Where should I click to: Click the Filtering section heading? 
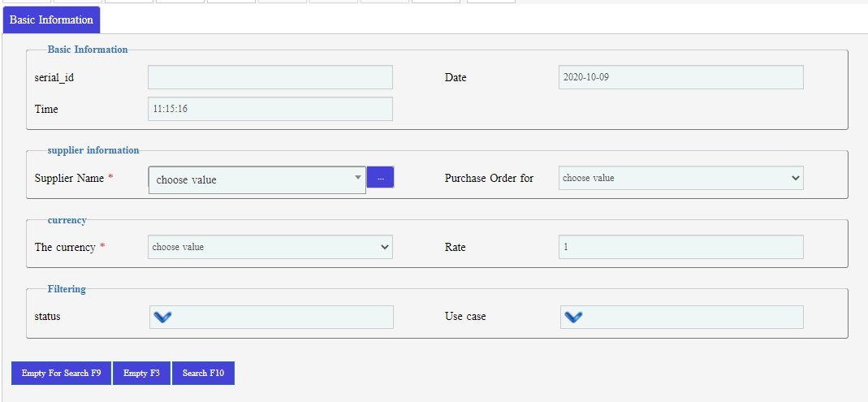click(x=67, y=288)
